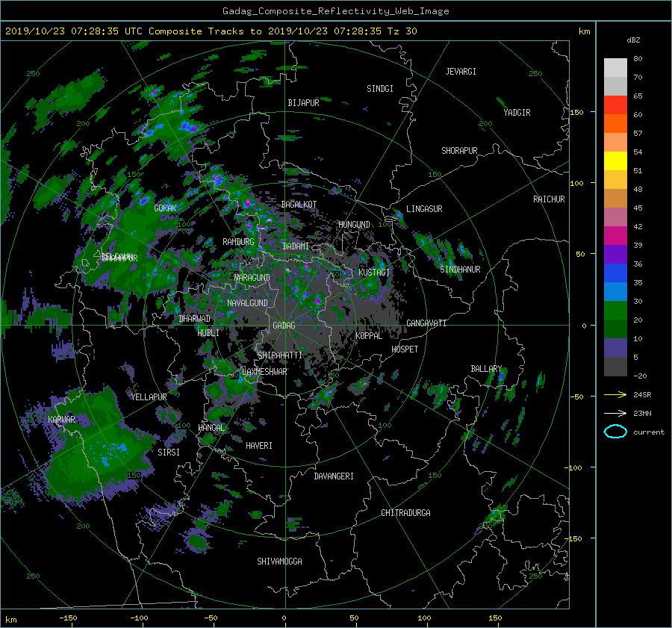Click the '45' value in dBZ legend
This screenshot has height=628, width=672.
(x=638, y=208)
